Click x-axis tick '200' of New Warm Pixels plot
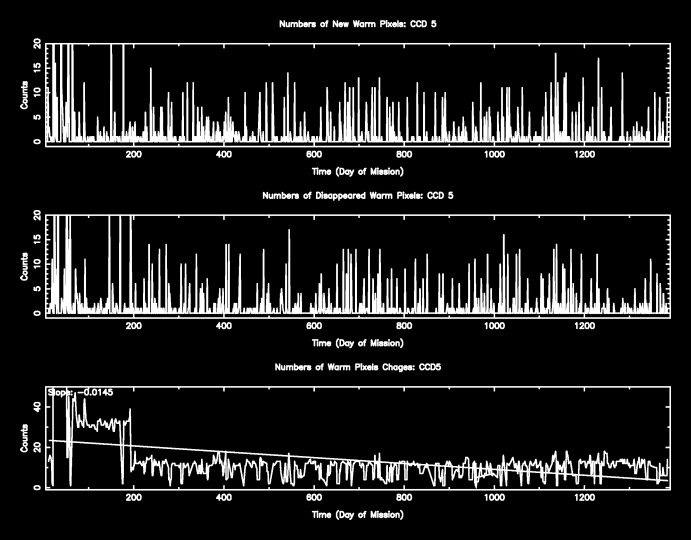The height and width of the screenshot is (540, 691). (x=134, y=155)
